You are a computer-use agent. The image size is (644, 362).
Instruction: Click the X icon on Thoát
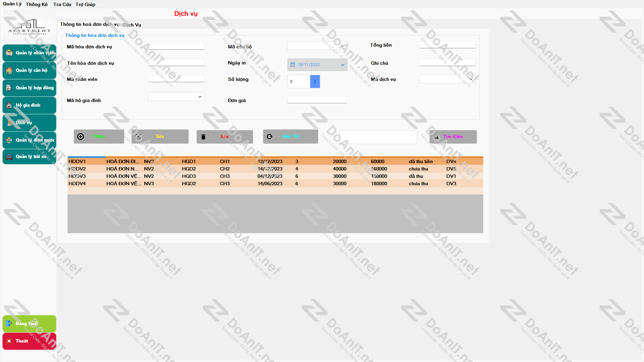pos(9,341)
